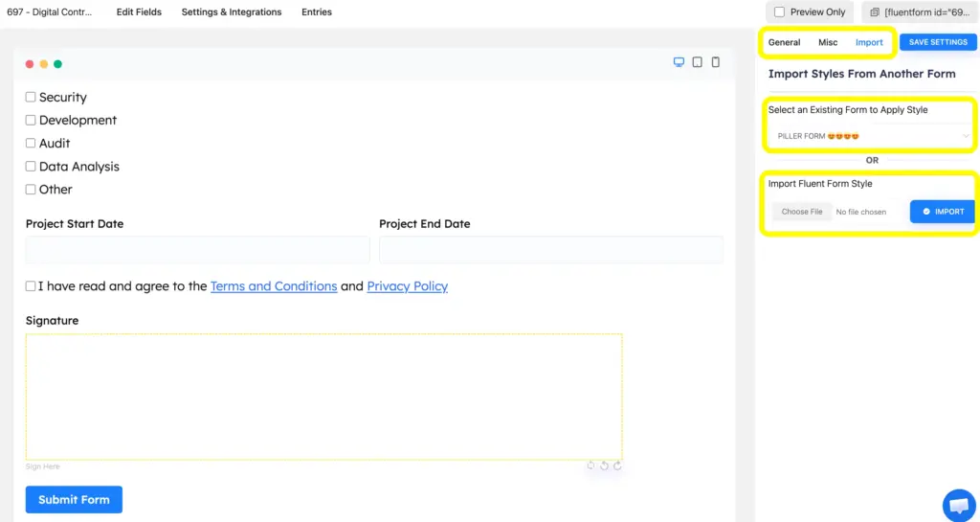
Task: Click the Import Styles From Another Form heading
Action: (x=861, y=74)
